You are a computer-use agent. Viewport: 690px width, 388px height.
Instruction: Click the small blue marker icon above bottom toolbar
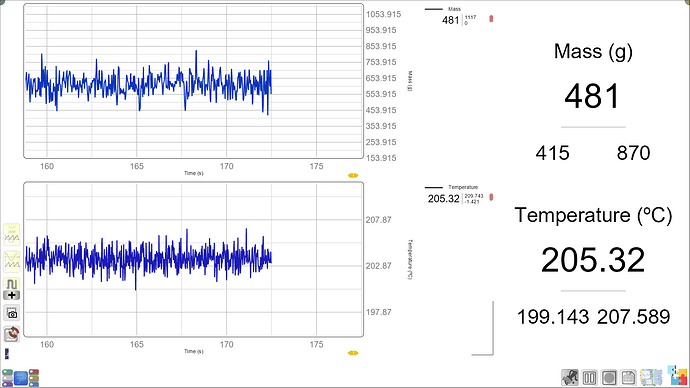pyautogui.click(x=7, y=354)
